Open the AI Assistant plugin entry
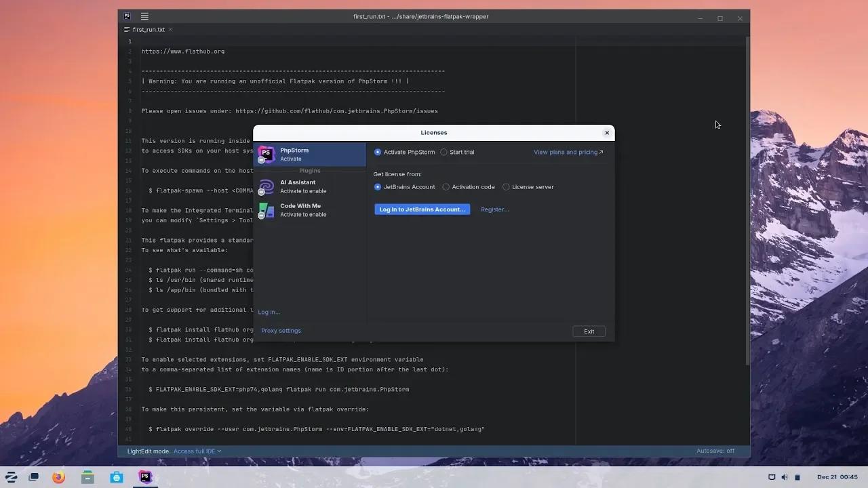Viewport: 868px width, 488px height. pos(298,186)
